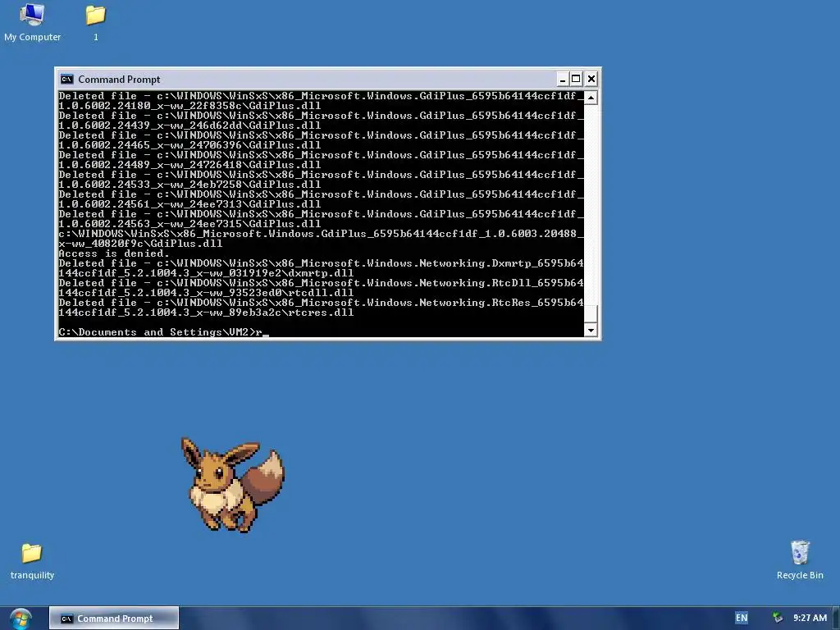Open the Command Prompt system menu icon
The width and height of the screenshot is (840, 630).
click(x=66, y=80)
